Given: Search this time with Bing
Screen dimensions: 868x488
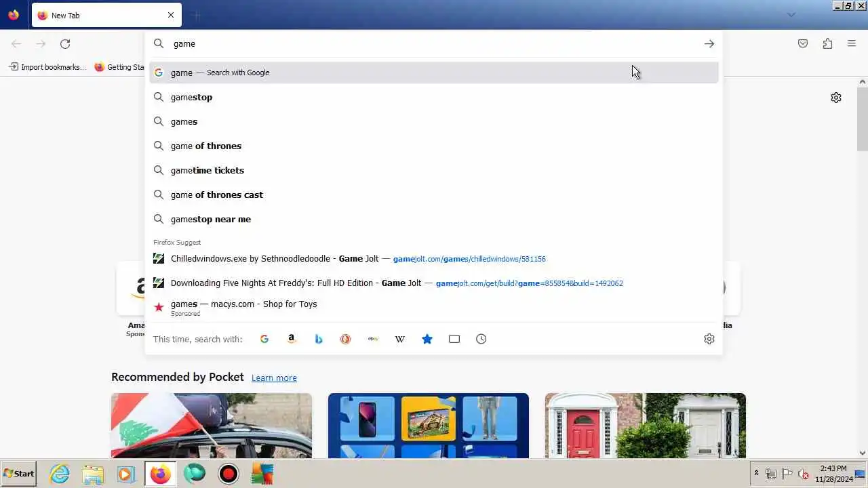Looking at the screenshot, I should (319, 339).
